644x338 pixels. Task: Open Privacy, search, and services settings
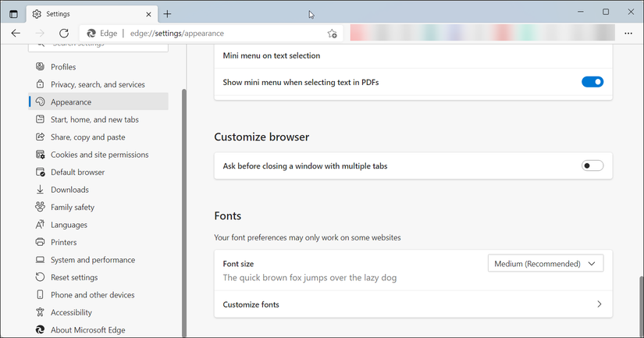click(x=98, y=84)
